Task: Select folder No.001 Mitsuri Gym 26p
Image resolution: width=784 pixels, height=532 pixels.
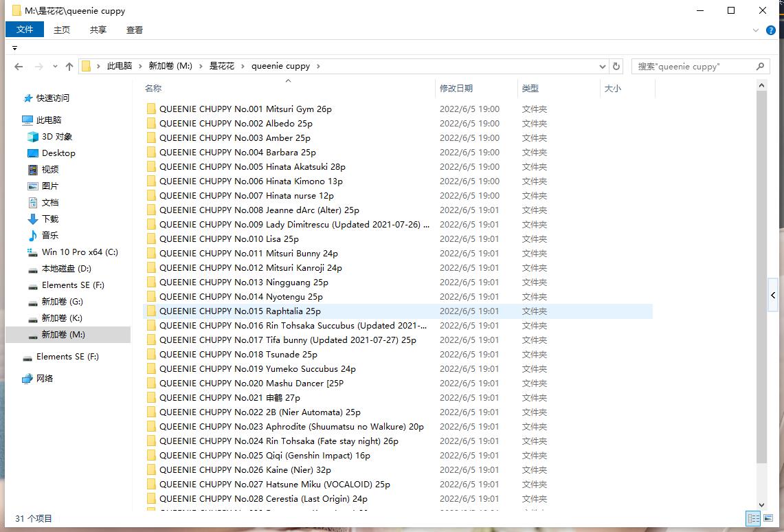Action: click(398, 109)
